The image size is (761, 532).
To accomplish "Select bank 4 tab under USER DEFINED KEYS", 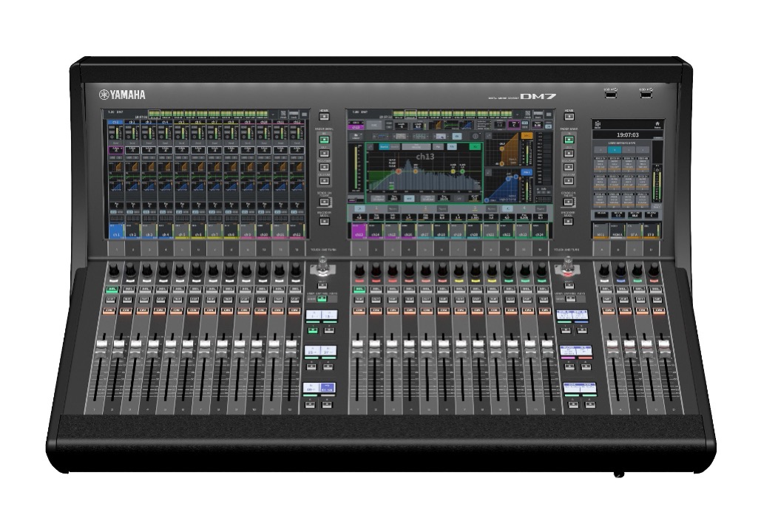I will pos(642,150).
